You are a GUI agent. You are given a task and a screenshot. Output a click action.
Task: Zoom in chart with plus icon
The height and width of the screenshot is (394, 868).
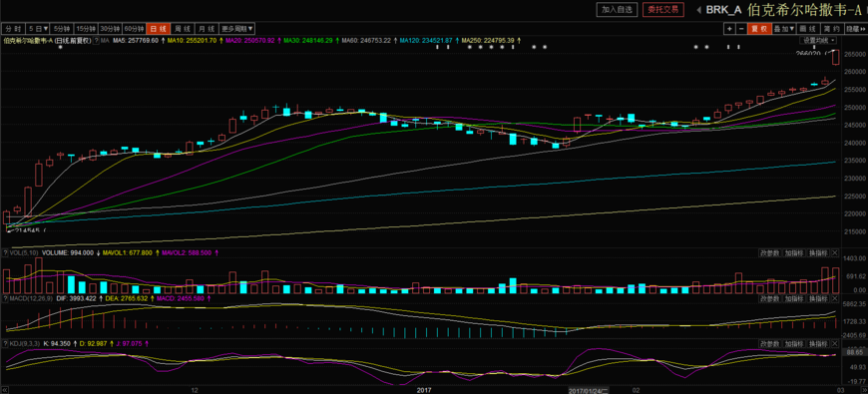(729, 29)
